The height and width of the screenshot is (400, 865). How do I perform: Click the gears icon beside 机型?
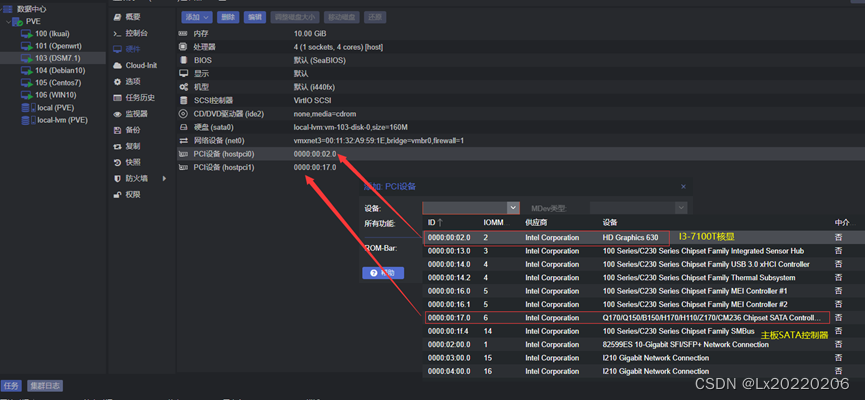183,87
